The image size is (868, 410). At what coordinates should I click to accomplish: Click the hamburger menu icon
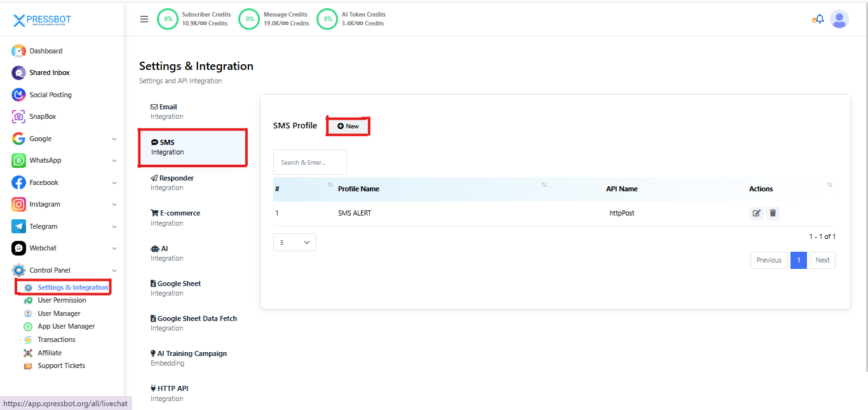(x=144, y=19)
